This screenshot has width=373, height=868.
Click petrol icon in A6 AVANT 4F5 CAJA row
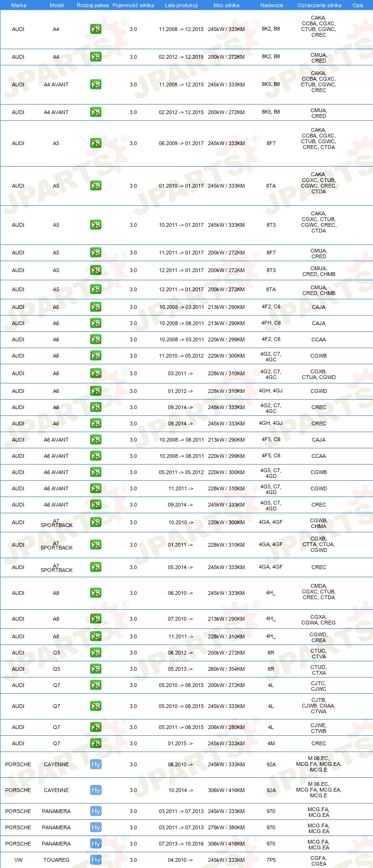tap(96, 440)
